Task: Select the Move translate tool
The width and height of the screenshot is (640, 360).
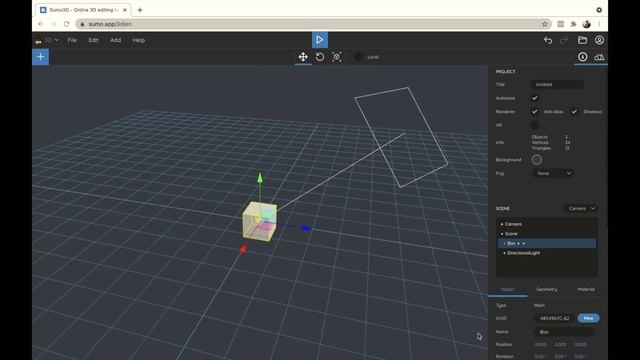Action: (x=303, y=57)
